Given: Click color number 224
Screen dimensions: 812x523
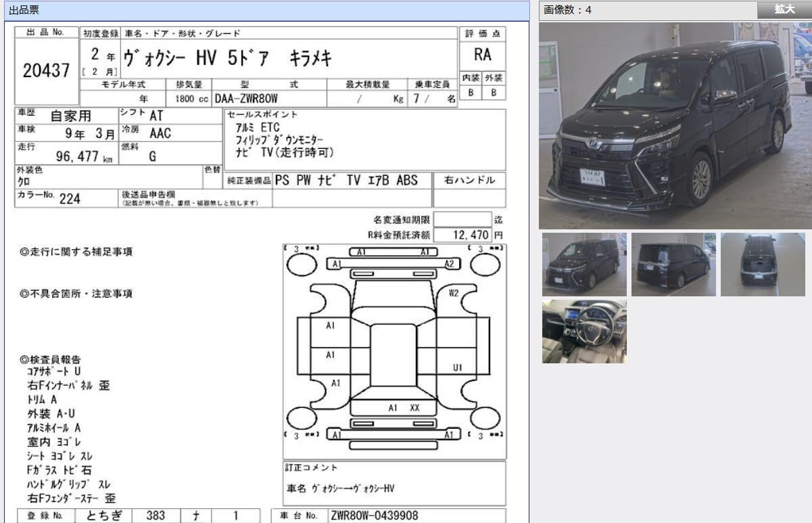Looking at the screenshot, I should [70, 199].
